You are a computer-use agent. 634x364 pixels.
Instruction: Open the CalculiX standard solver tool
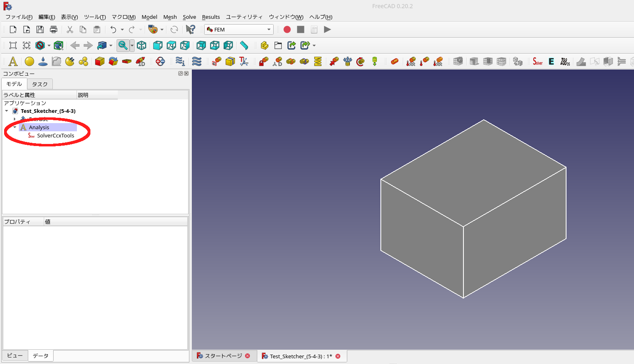click(x=537, y=61)
